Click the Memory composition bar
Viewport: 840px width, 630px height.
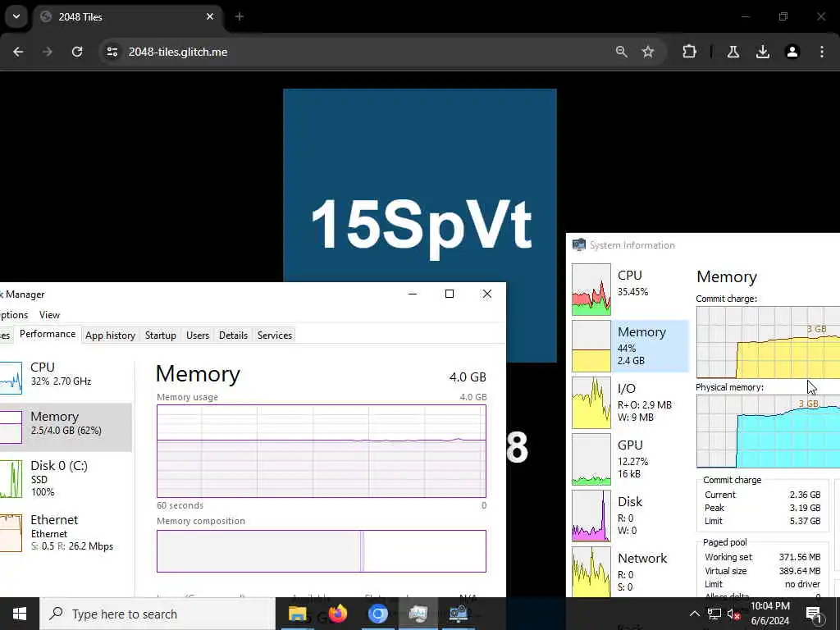pyautogui.click(x=322, y=551)
